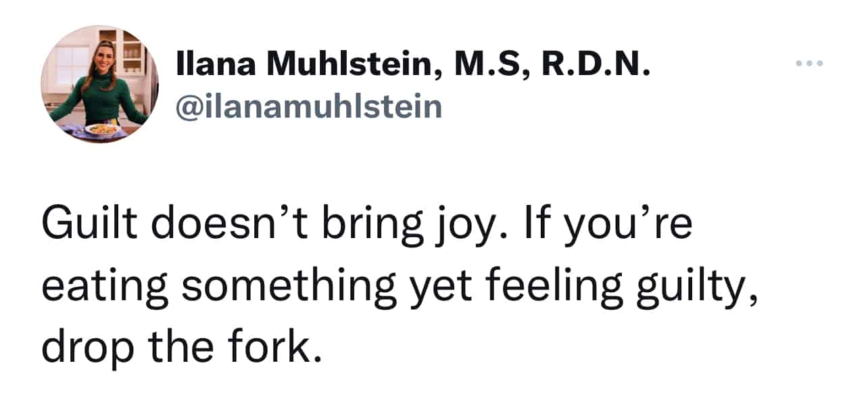The height and width of the screenshot is (395, 868).
Task: Open the Ilana Muhlstein, M.S, R.D.N. display name
Action: (413, 65)
